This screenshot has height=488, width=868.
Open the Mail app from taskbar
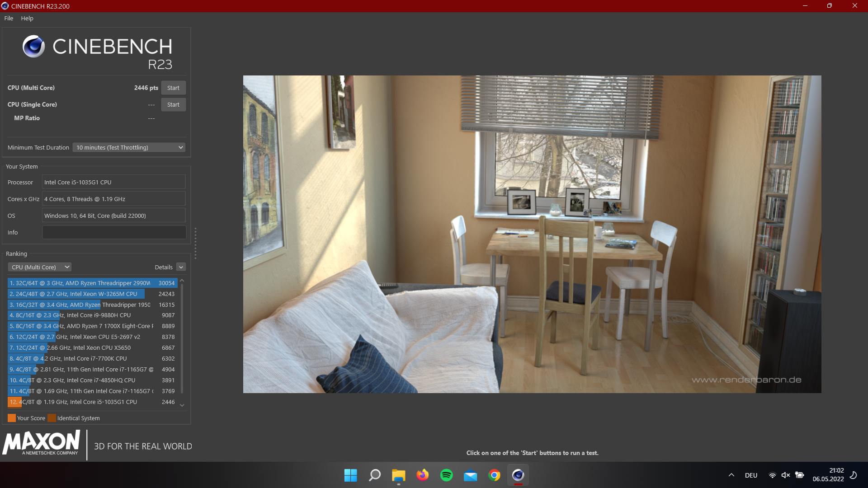(470, 475)
